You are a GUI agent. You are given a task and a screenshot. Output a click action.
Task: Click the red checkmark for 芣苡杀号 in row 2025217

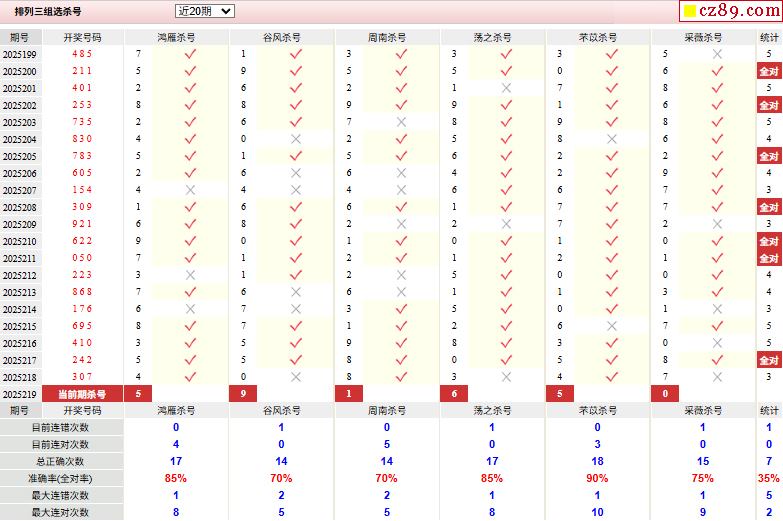pos(612,360)
